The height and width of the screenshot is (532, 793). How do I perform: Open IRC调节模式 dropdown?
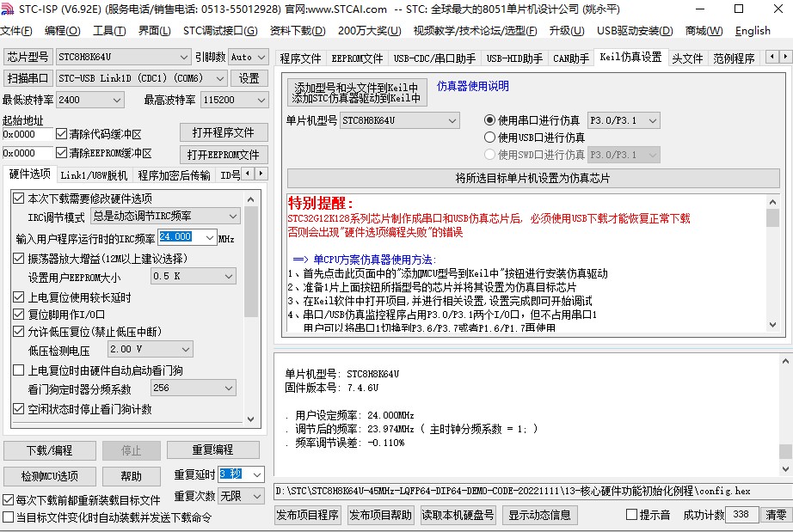point(165,217)
